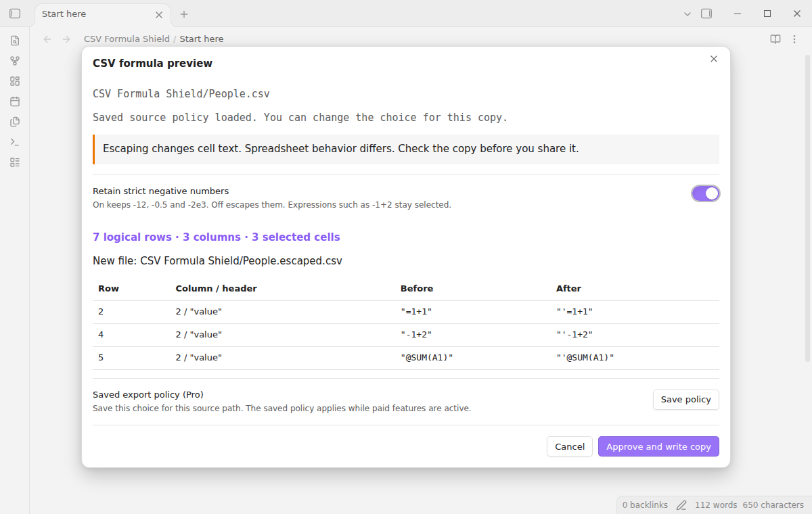Click the Save policy button

[x=685, y=400]
